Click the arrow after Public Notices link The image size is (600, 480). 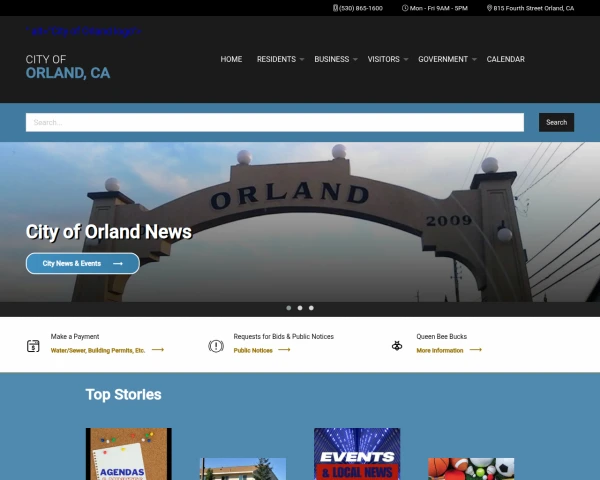284,350
